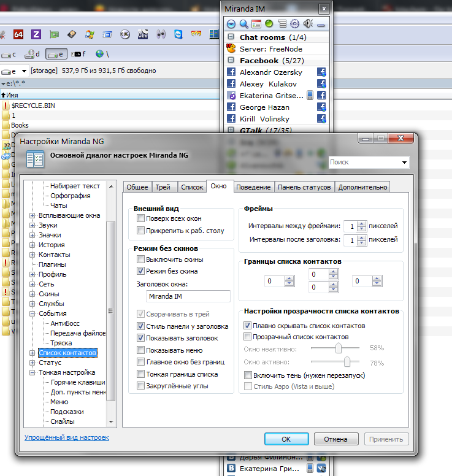Enable Поверх всех окон checkbox

pos(140,218)
